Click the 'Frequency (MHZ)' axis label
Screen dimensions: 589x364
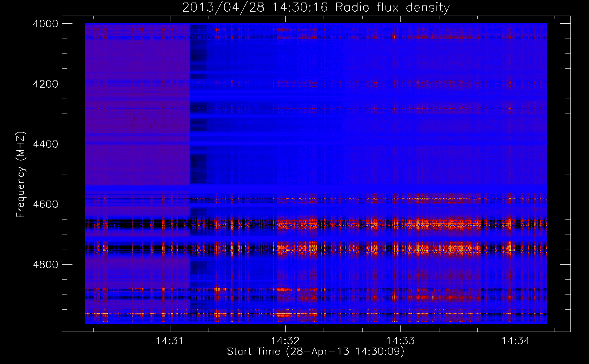point(21,175)
